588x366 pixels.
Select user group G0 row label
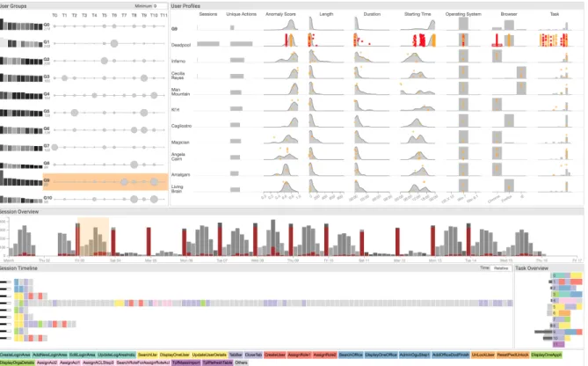click(47, 26)
